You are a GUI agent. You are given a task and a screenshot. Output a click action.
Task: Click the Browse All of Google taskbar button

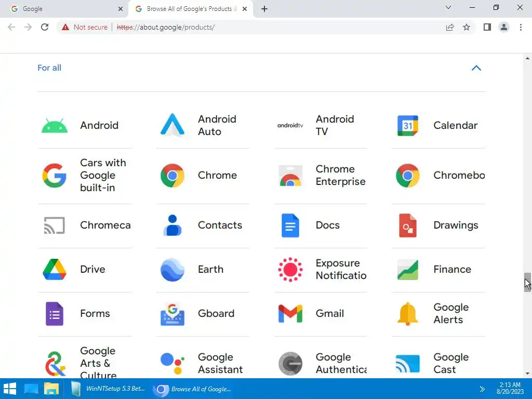193,389
